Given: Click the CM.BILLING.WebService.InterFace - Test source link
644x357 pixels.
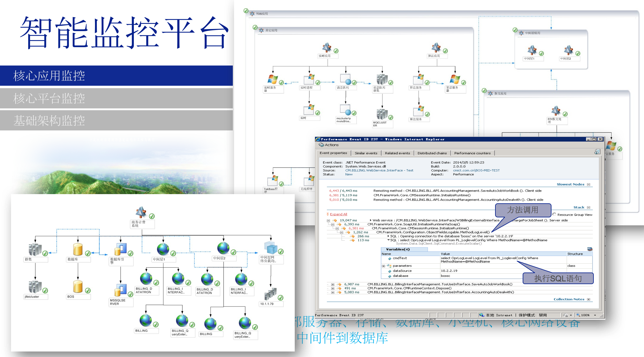Looking at the screenshot, I should pyautogui.click(x=379, y=171).
